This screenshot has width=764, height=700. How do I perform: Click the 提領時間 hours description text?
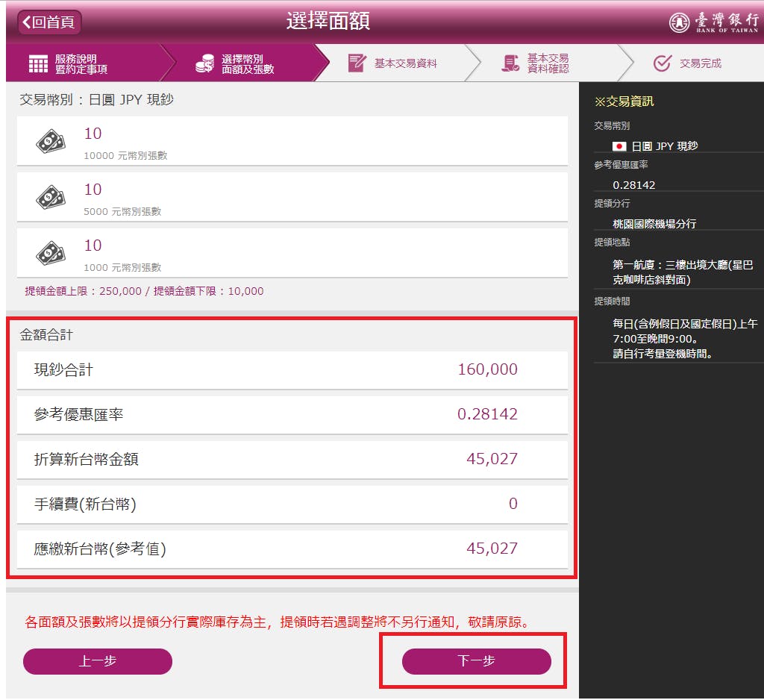[685, 338]
